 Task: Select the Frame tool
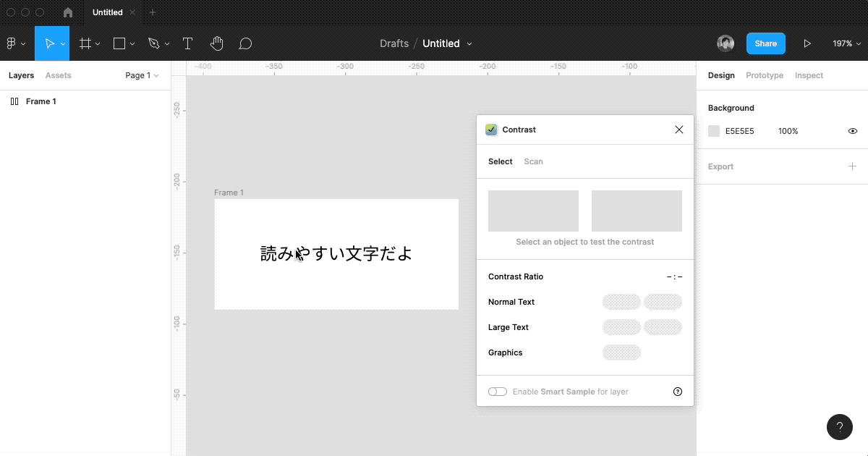click(x=85, y=43)
